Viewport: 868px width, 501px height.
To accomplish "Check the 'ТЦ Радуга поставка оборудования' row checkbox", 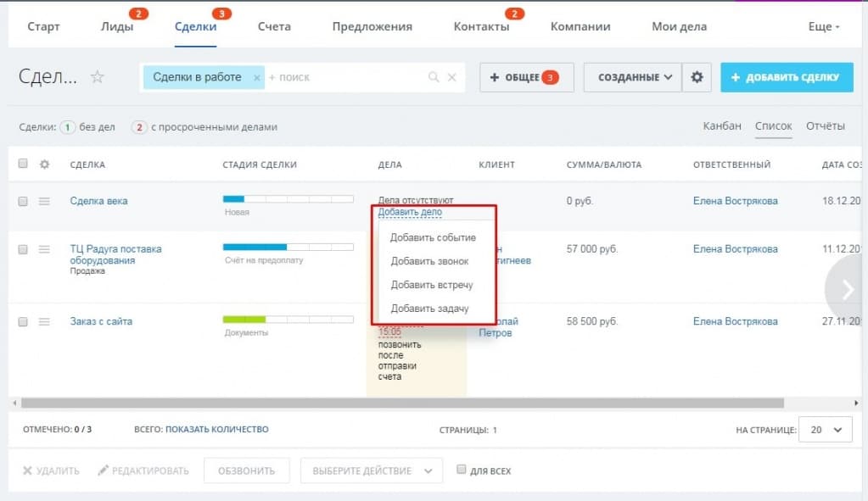I will (x=23, y=249).
